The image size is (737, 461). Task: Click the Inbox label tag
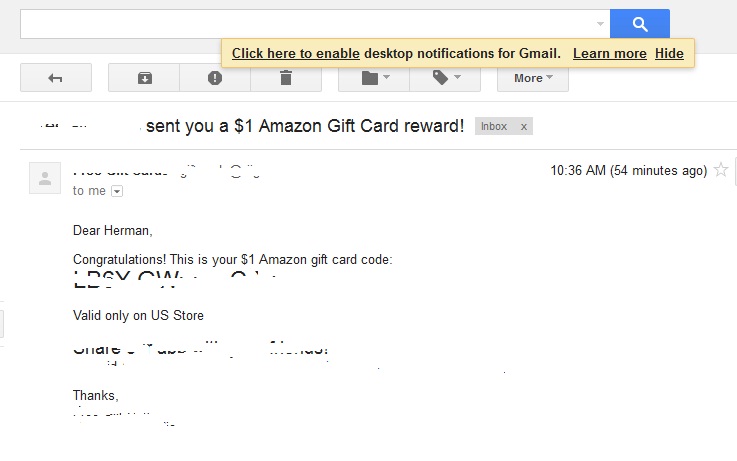pyautogui.click(x=494, y=127)
